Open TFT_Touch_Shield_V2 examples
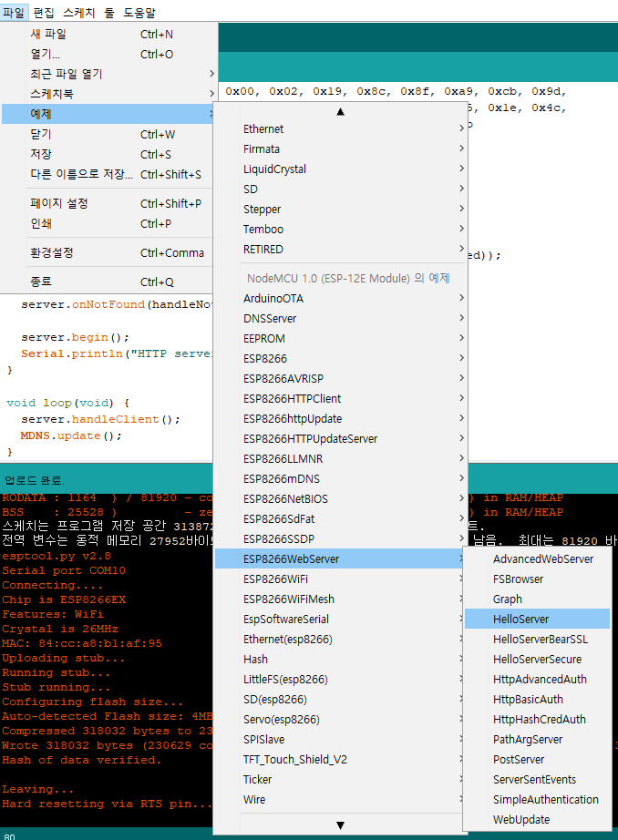This screenshot has width=618, height=840. (x=341, y=759)
